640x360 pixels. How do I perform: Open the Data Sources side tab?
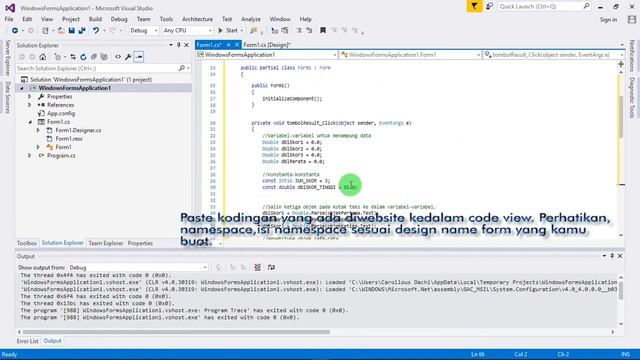tap(7, 97)
